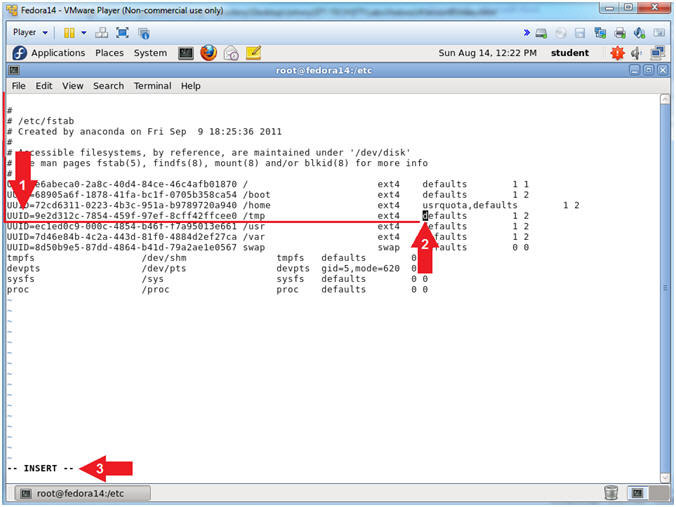
Task: Click the terminal scrollbar down arrow
Action: tap(665, 477)
